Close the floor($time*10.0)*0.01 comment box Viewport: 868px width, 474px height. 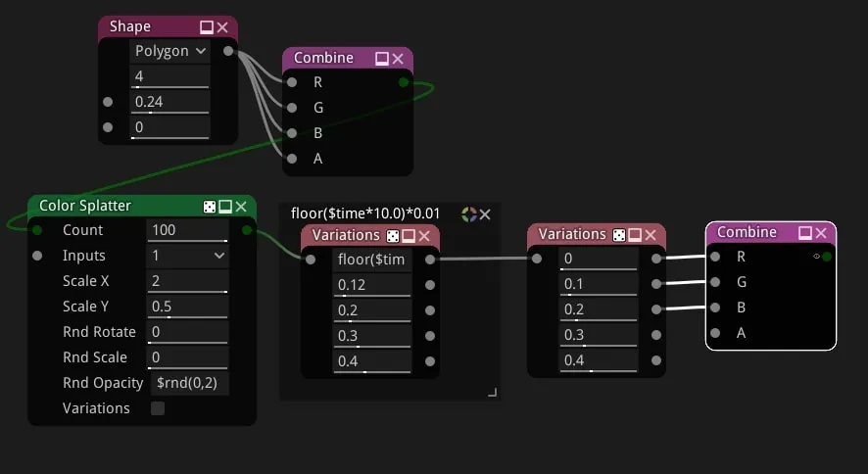[485, 214]
